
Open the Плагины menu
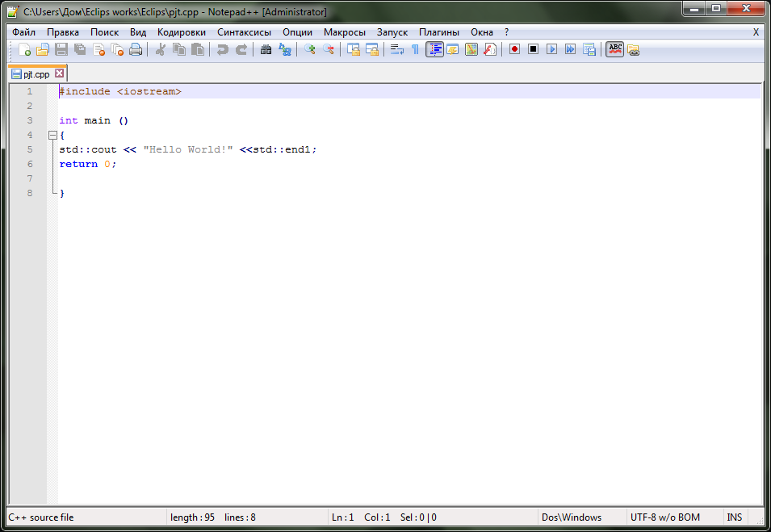coord(439,32)
